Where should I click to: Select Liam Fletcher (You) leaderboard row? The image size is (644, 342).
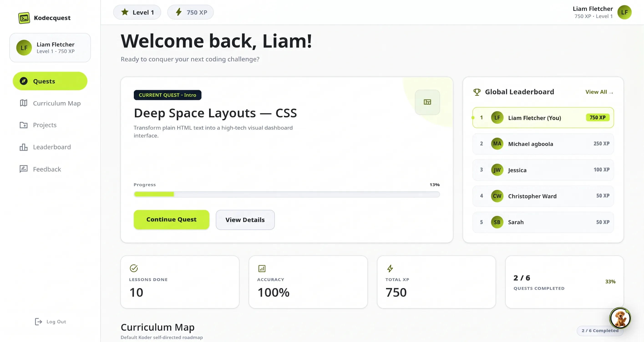pos(543,118)
